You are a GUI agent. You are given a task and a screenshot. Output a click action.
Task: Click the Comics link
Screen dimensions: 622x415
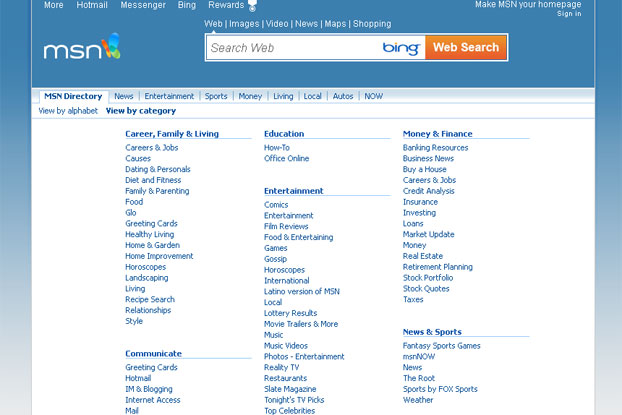coord(276,205)
